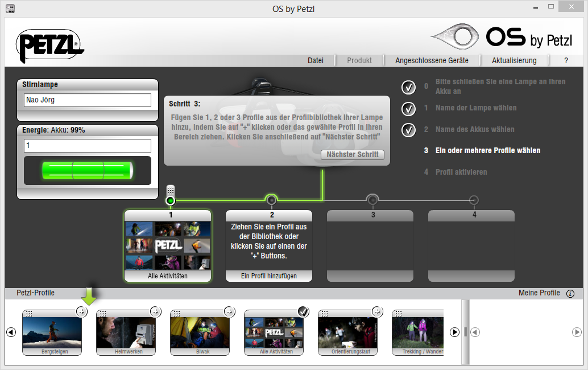Viewport: 588px width, 370px height.
Task: Click the OS by Petzl eye logo
Action: click(x=455, y=36)
